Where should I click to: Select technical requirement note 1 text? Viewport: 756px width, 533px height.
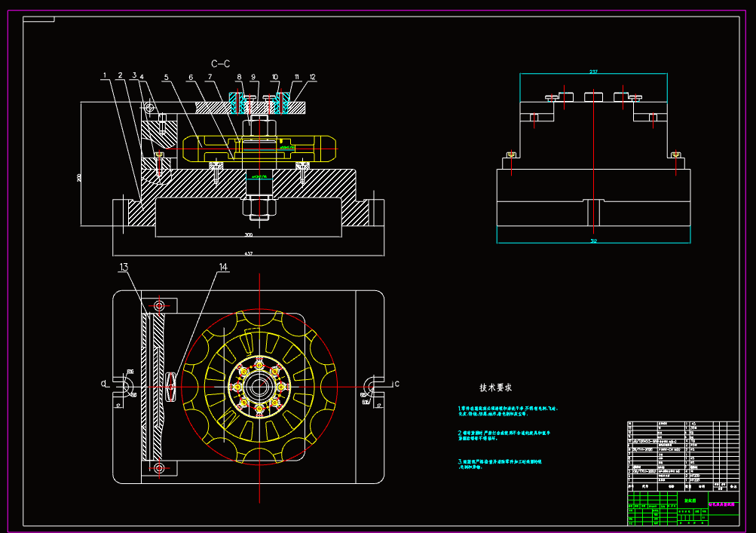(x=508, y=411)
